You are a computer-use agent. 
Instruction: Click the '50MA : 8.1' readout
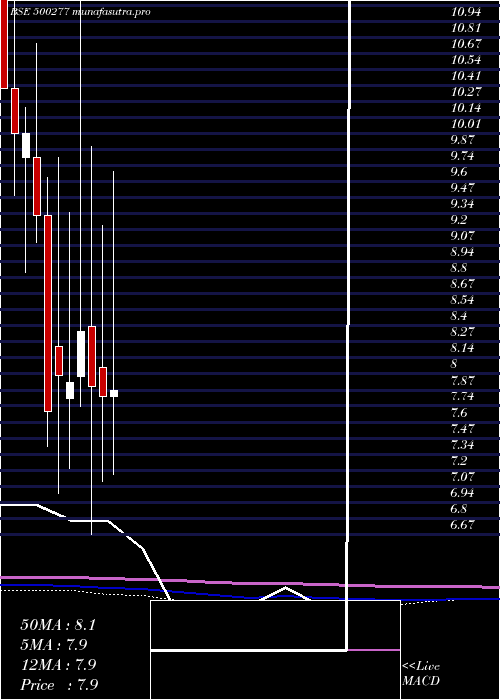pos(58,625)
